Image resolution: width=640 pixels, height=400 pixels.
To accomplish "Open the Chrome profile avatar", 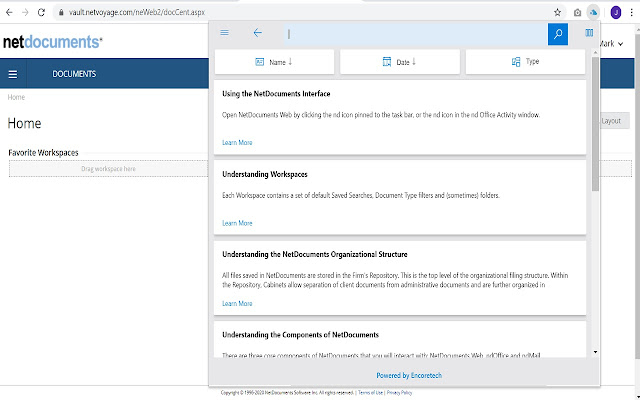I will pos(616,13).
